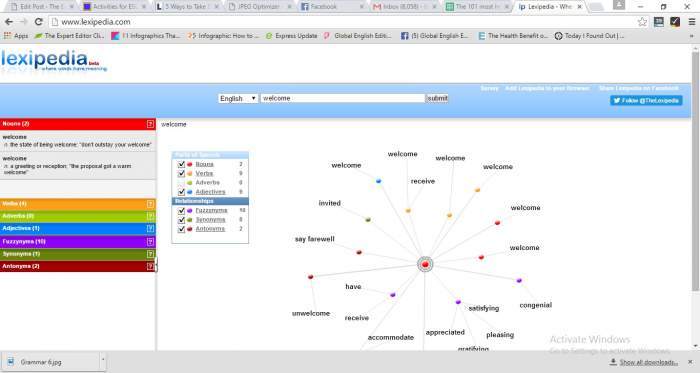Open the help icon on the Antonyms bar
Image resolution: width=700 pixels, height=373 pixels.
point(150,266)
